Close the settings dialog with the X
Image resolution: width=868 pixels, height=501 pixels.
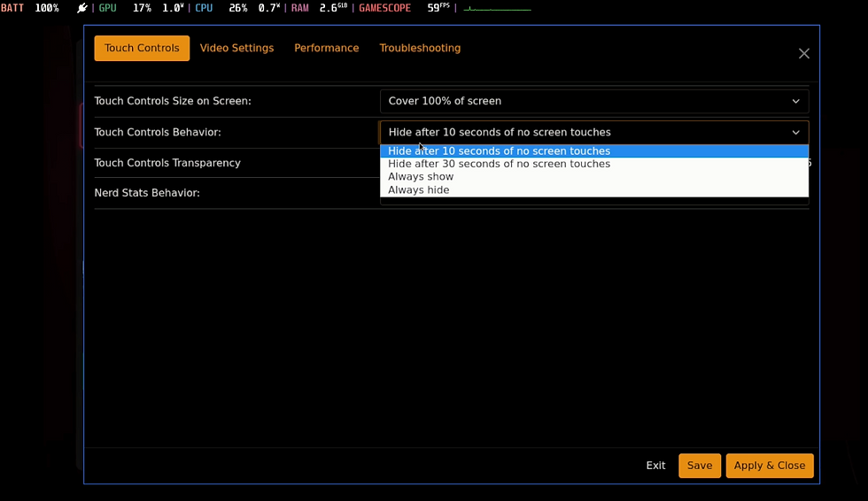[x=804, y=54]
